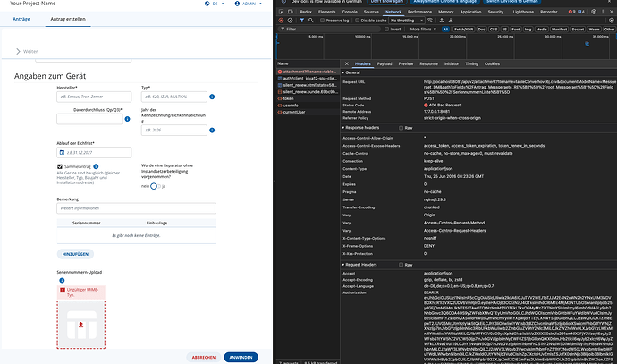This screenshot has width=617, height=364.
Task: Toggle the Disable cache checkbox
Action: (358, 21)
